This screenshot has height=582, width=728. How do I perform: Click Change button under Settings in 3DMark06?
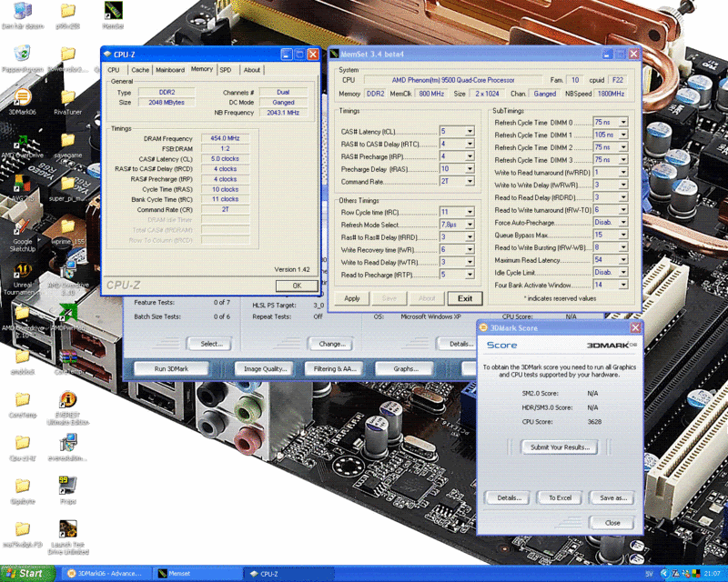[332, 344]
